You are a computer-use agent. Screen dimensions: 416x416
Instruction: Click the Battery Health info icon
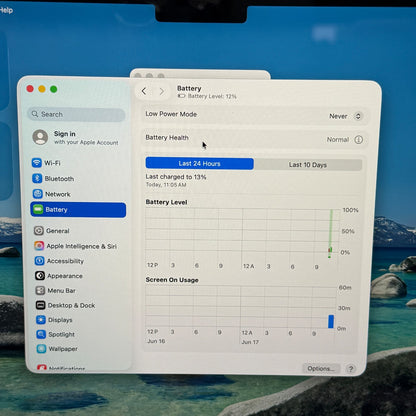tap(359, 140)
